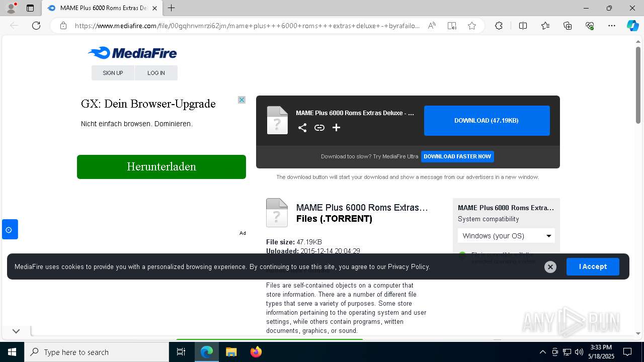
Task: Click the 'File size: 47.19KB' text
Action: (x=294, y=242)
